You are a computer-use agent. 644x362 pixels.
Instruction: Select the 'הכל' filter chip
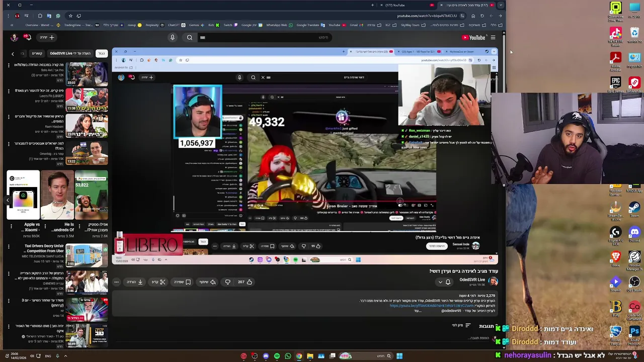coord(102,53)
